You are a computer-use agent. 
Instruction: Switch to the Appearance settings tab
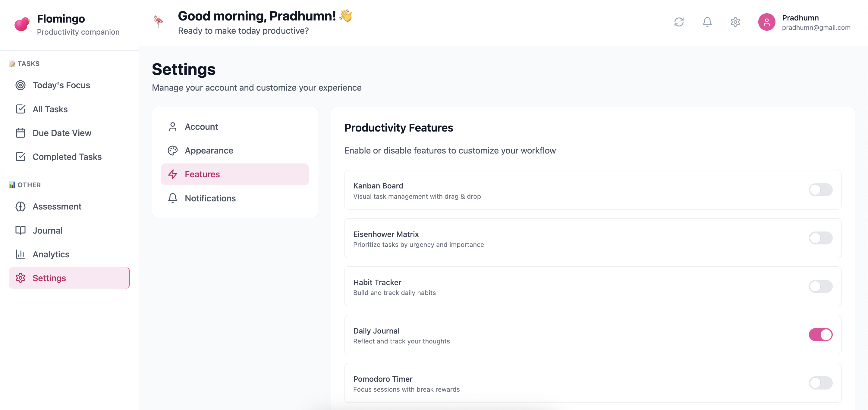tap(209, 151)
